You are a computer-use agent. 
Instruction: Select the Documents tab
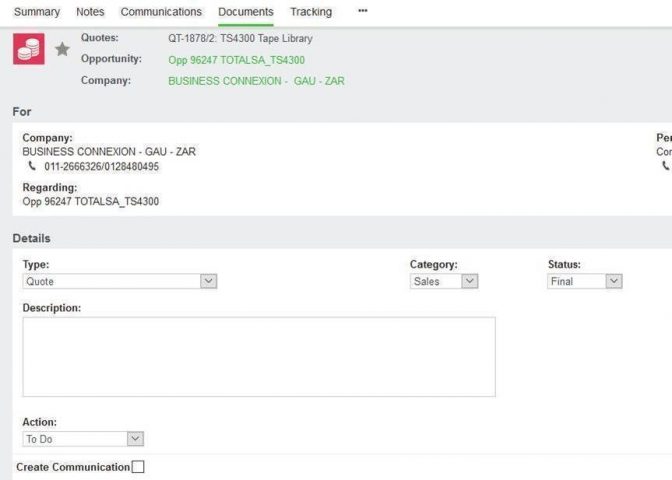click(x=246, y=12)
